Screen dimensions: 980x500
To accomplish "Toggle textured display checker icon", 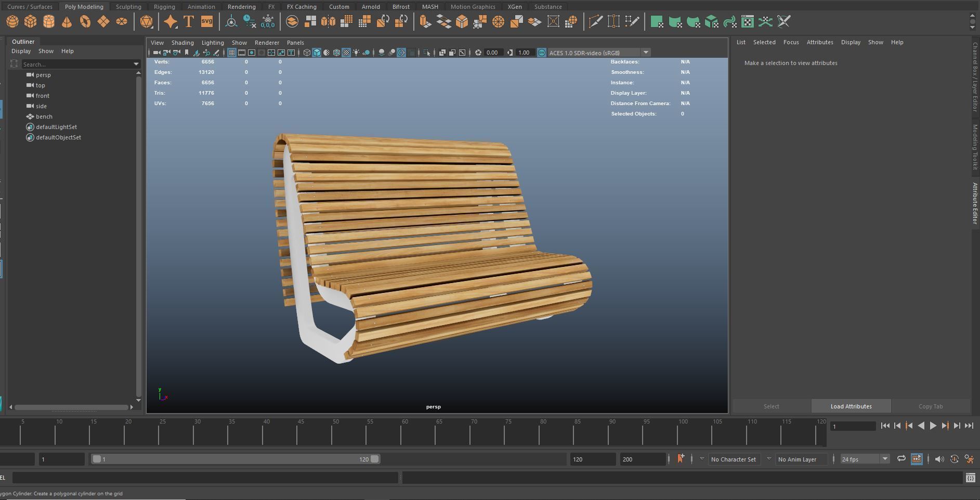I will click(x=346, y=53).
